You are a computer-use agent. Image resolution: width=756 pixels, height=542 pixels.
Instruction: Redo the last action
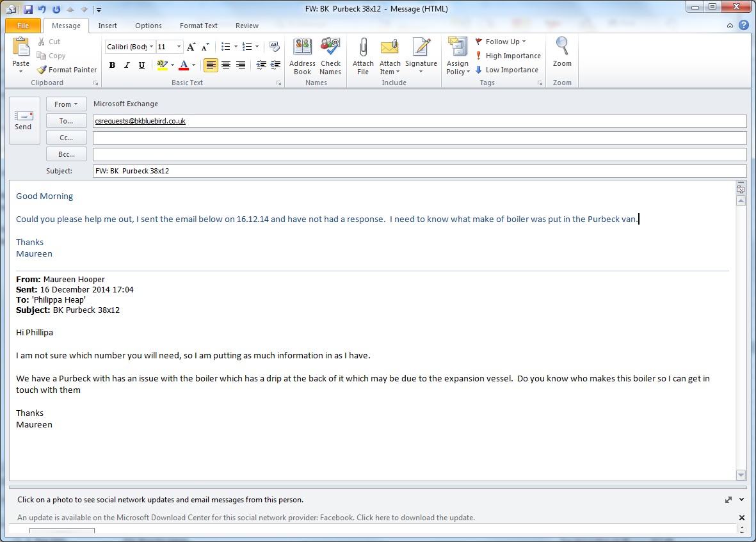tap(56, 9)
